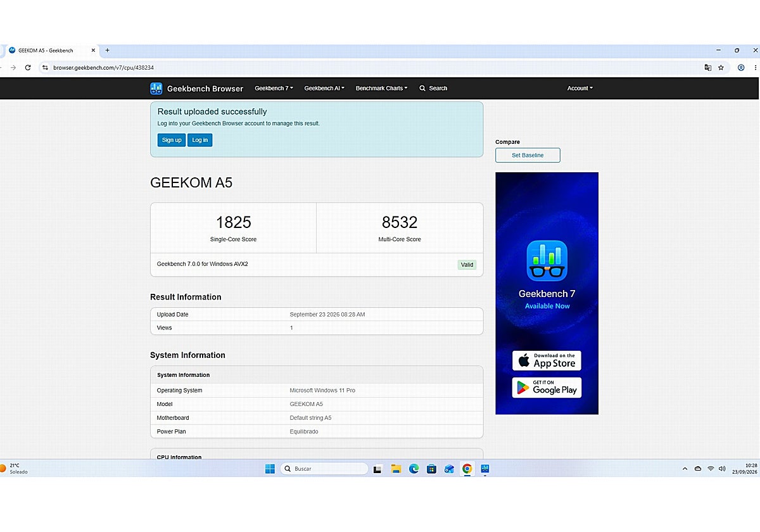Screen dimensions: 760x532
Task: Click the Single-Core Score 1825
Action: [x=233, y=222]
